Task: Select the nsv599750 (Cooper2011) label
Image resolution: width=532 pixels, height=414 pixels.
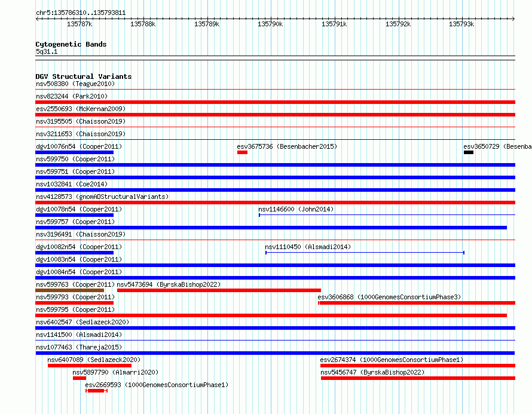Action: (75, 159)
